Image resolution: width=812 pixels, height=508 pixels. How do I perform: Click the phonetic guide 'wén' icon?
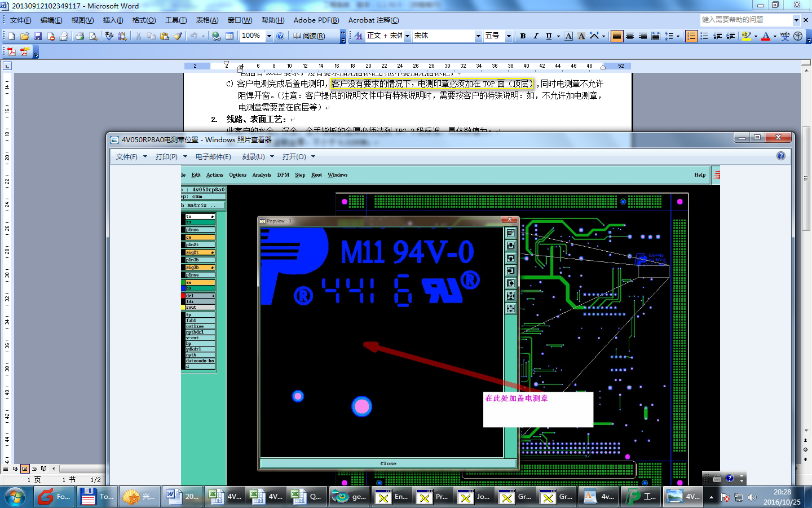785,36
